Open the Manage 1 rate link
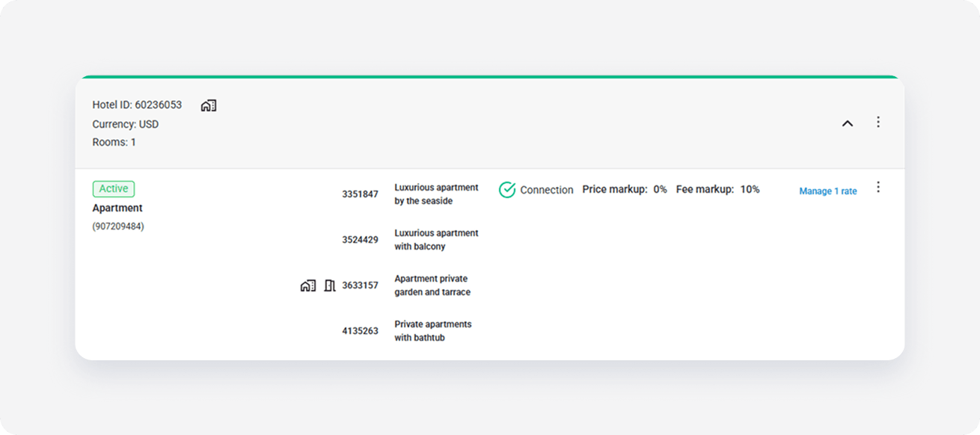The height and width of the screenshot is (435, 980). click(x=828, y=191)
